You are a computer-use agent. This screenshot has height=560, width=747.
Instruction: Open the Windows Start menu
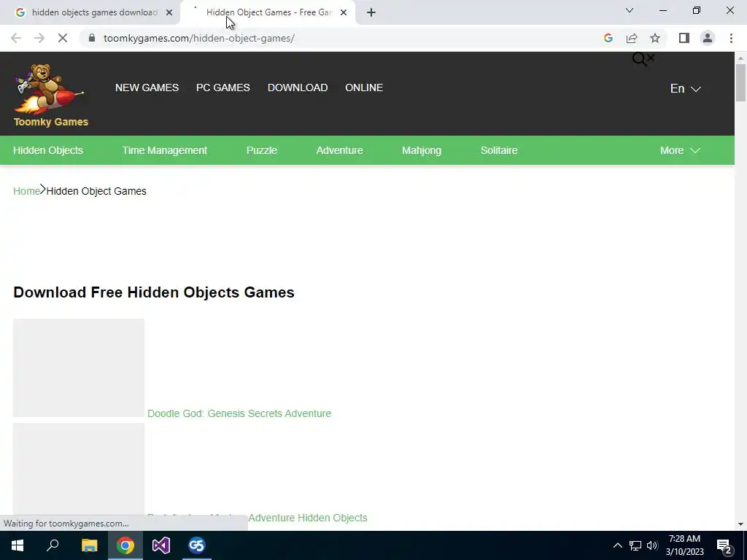click(x=18, y=545)
